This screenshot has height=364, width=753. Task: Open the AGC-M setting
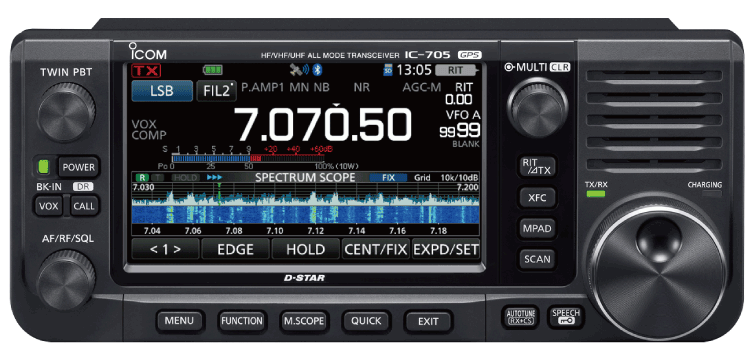pyautogui.click(x=422, y=87)
